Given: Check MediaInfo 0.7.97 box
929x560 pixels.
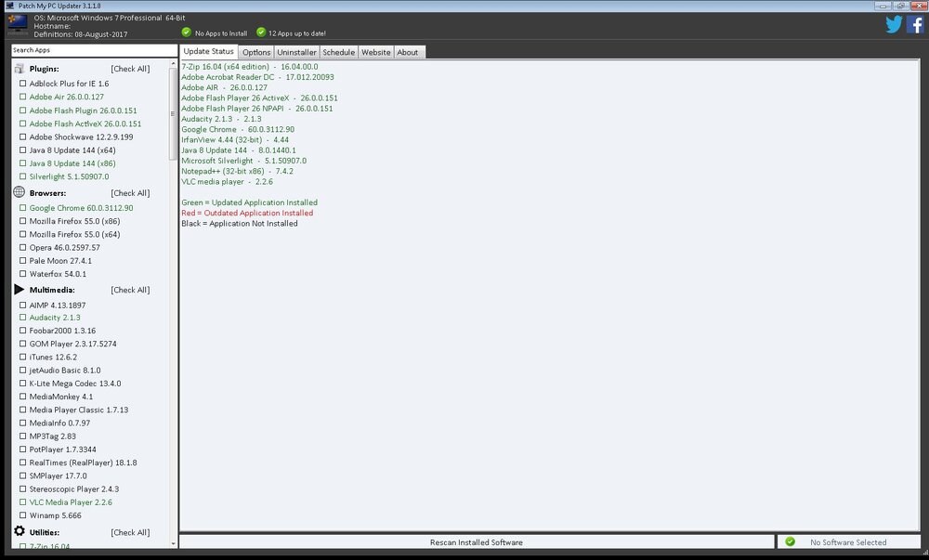Looking at the screenshot, I should click(x=23, y=423).
